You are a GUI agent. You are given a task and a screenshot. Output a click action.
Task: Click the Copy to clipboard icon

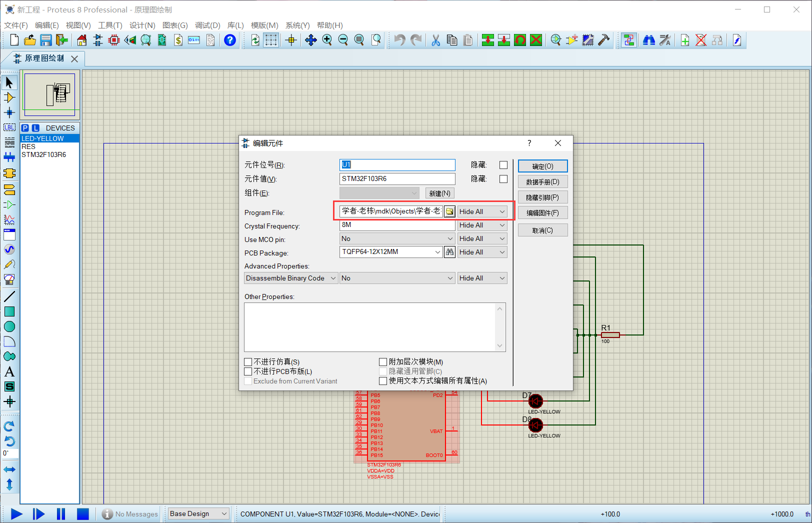pyautogui.click(x=452, y=40)
